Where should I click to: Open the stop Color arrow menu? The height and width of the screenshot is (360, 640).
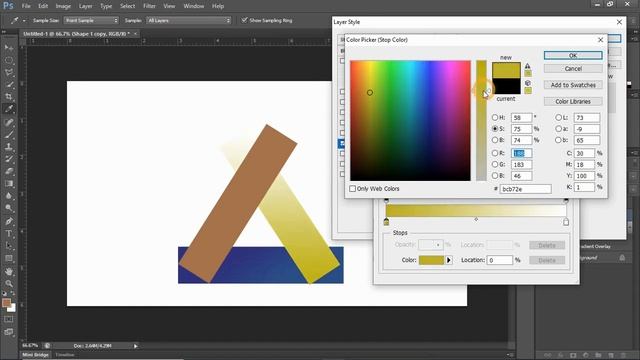click(449, 260)
